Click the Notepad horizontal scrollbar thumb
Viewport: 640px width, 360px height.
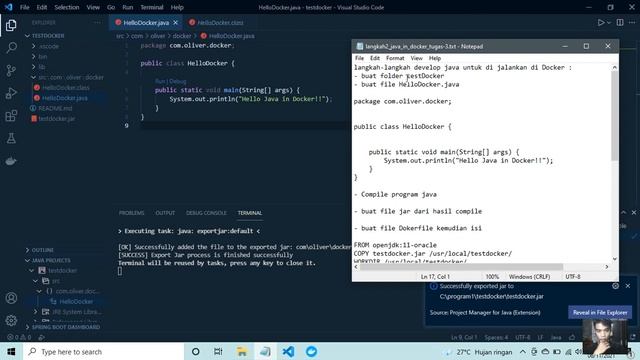(461, 267)
